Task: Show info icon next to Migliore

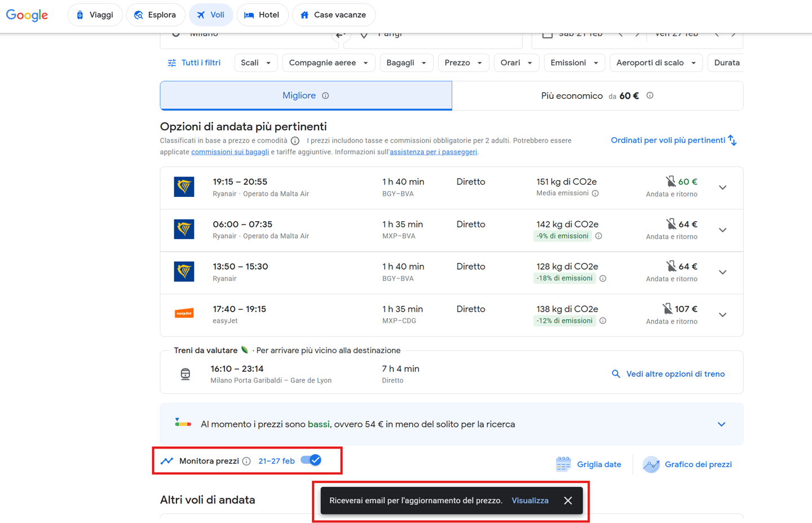Action: click(325, 96)
